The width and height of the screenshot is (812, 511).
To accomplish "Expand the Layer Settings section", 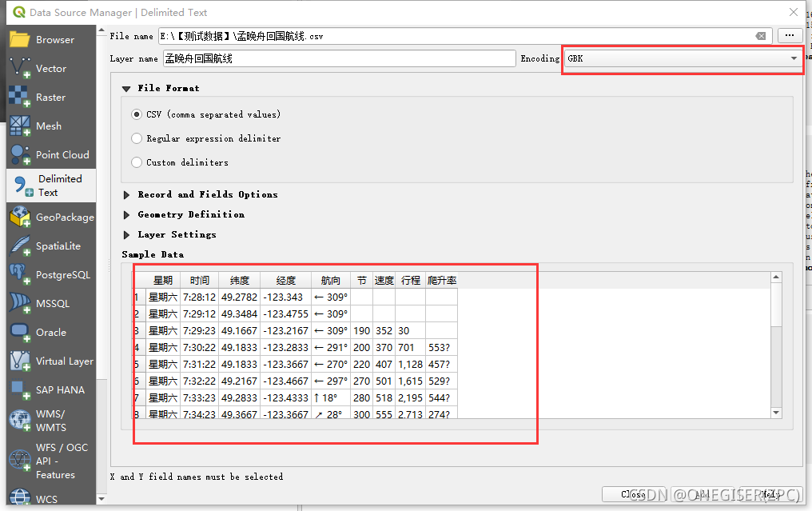I will click(126, 235).
